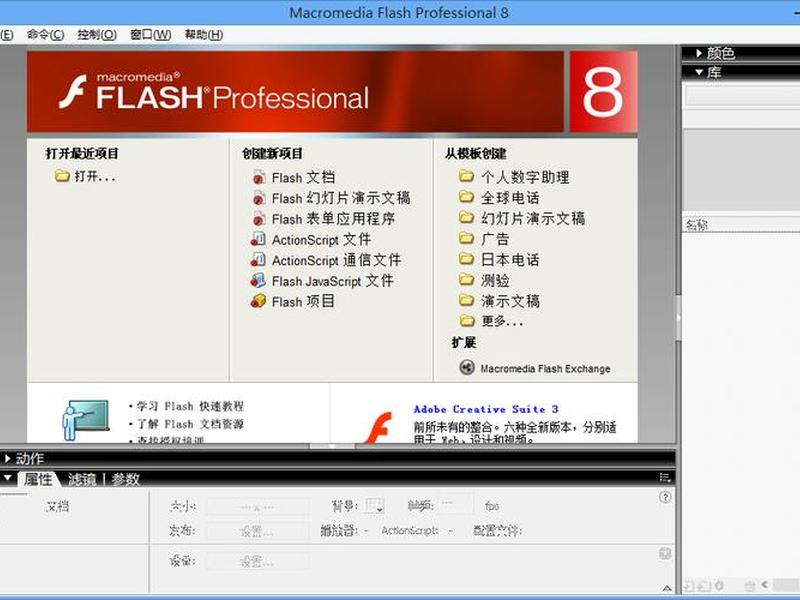
Task: Create a Flash JavaScript 文件
Action: 333,281
